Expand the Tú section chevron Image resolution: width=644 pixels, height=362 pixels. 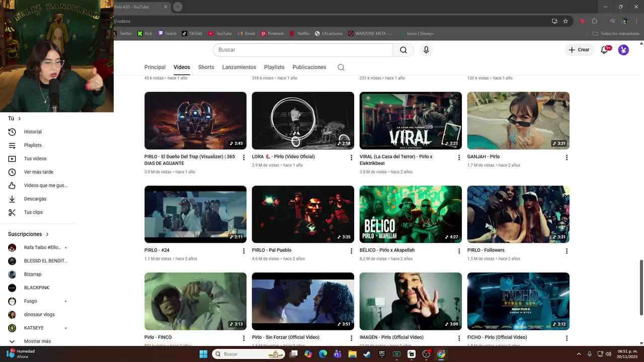tap(20, 119)
